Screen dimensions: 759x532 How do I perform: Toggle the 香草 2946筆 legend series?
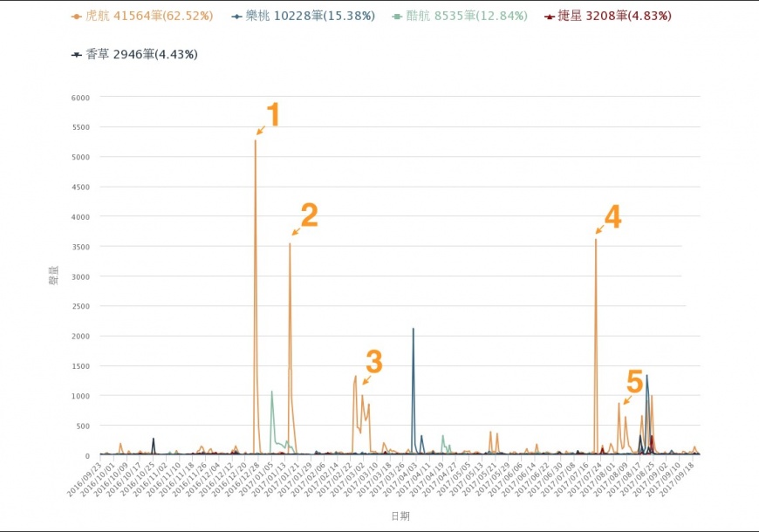pos(134,54)
